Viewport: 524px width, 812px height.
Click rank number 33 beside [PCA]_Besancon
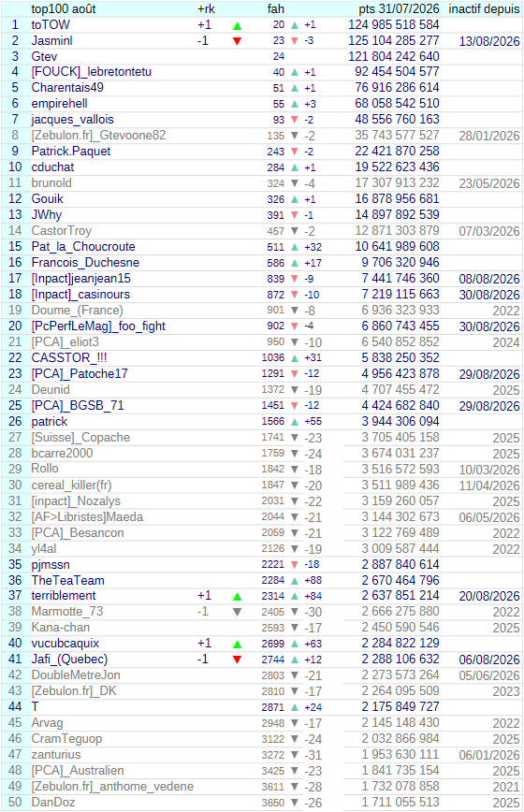click(15, 533)
